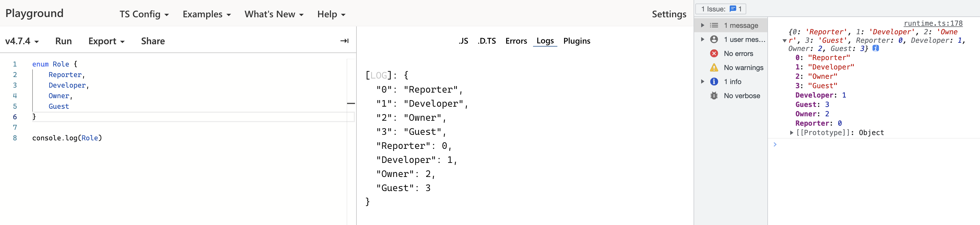Click the yellow warnings triangle icon
The width and height of the screenshot is (980, 225).
click(714, 67)
